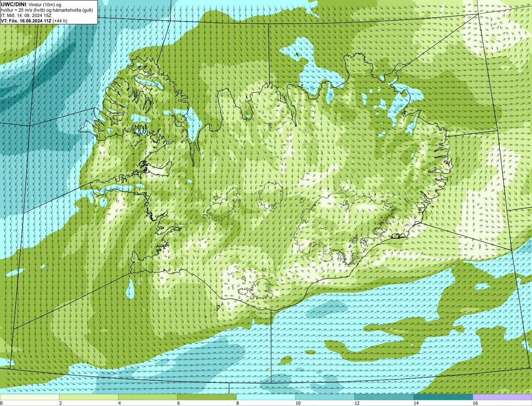Viewport: 532px width, 406px height.
Task: Click the "10" label on the wind scale
Action: (x=298, y=403)
